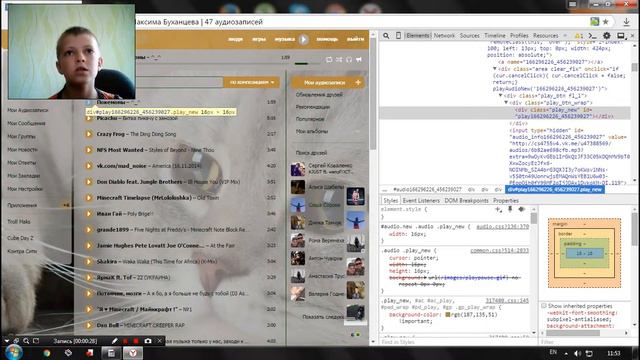Click the Windows Start button
The width and height of the screenshot is (640, 360).
click(13, 352)
